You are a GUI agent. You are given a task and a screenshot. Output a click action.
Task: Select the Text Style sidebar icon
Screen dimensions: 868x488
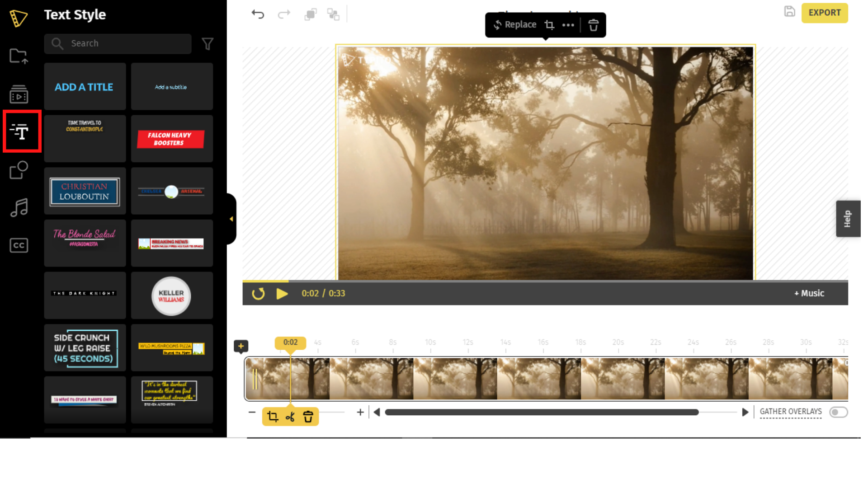pyautogui.click(x=20, y=131)
